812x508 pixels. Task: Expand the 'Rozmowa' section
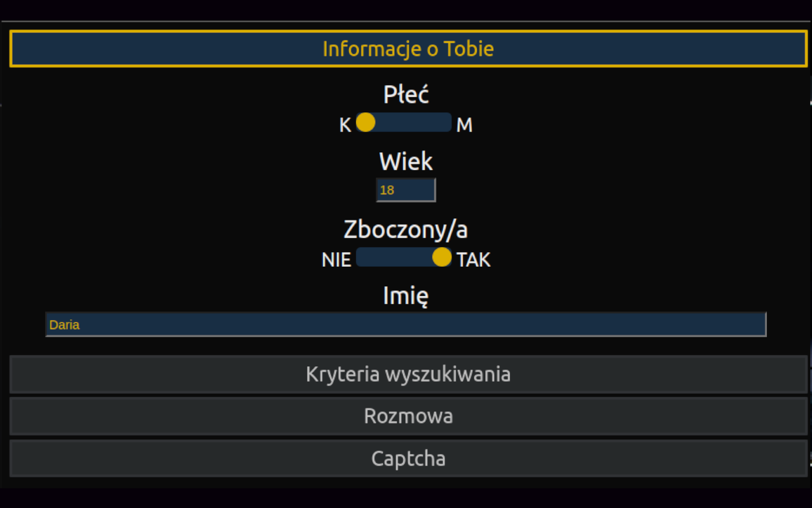[x=408, y=416]
